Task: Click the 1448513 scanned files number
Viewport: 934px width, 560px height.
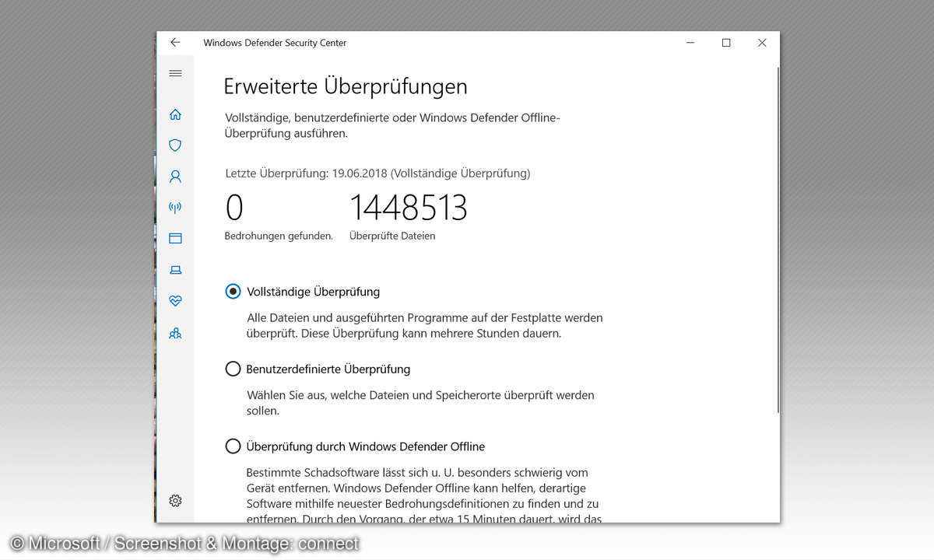Action: [409, 208]
